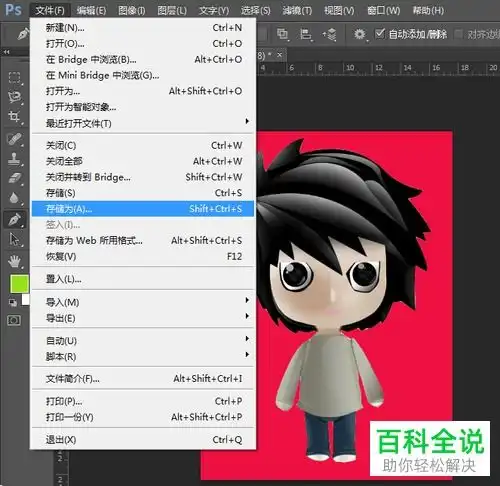This screenshot has height=486, width=500.
Task: Select the Hand tool
Action: pos(14,261)
